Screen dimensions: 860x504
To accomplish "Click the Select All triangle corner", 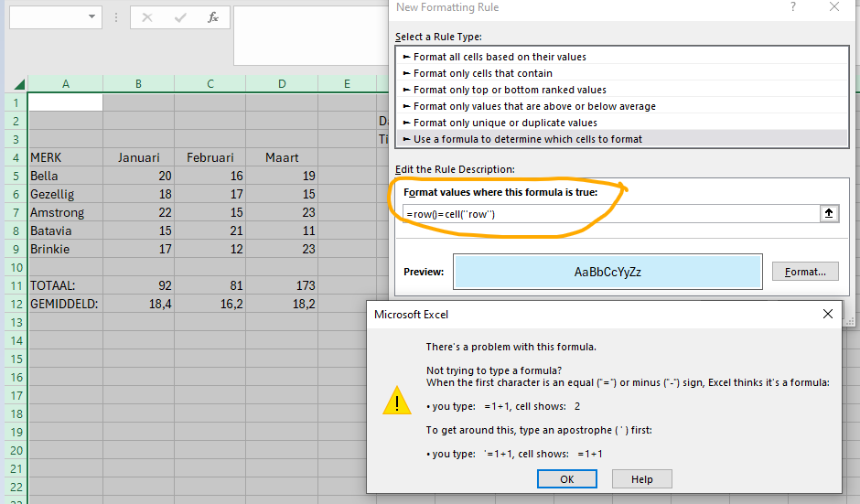I will 18,84.
